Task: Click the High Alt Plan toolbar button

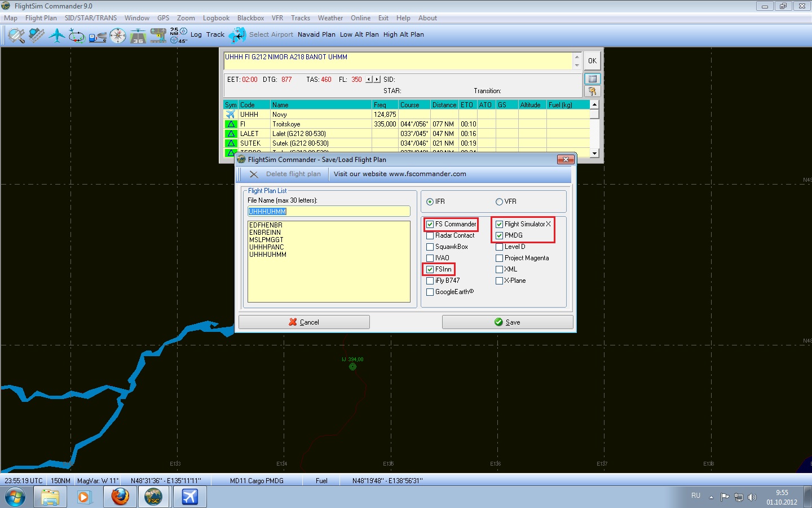Action: tap(404, 34)
